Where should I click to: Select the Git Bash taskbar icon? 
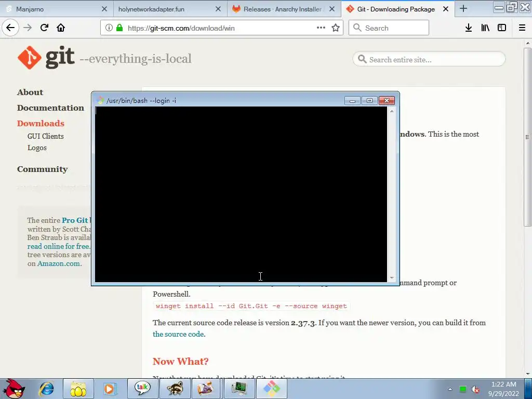click(271, 389)
